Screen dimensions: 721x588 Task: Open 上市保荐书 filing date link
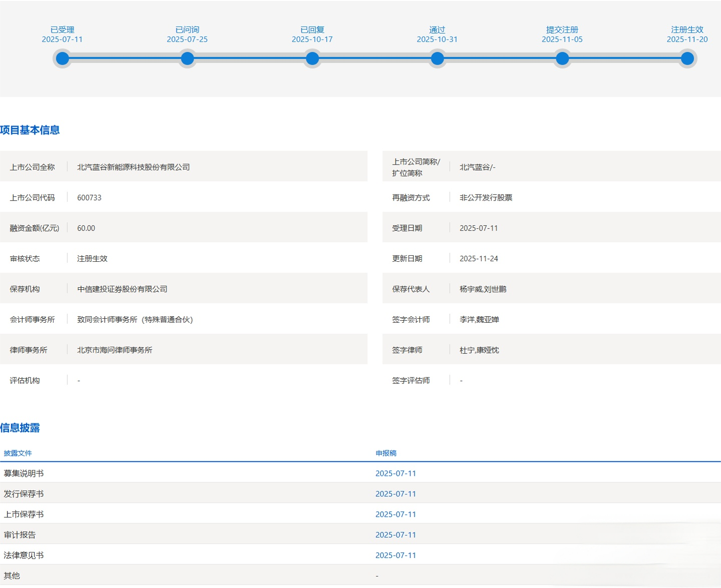click(396, 514)
